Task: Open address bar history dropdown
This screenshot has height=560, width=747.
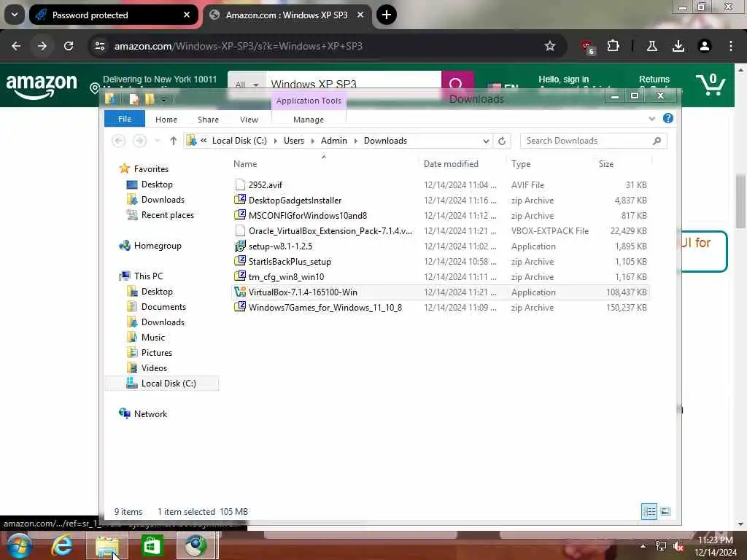Action: [x=485, y=141]
